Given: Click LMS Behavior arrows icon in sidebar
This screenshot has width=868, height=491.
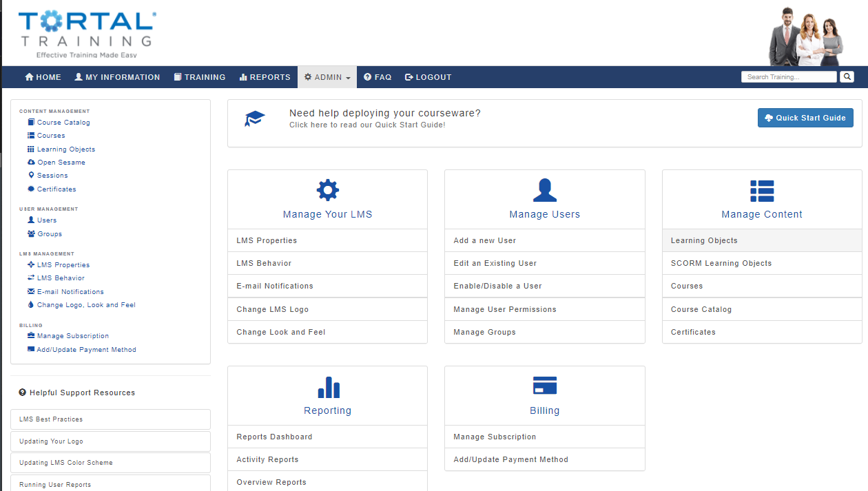Looking at the screenshot, I should coord(31,278).
